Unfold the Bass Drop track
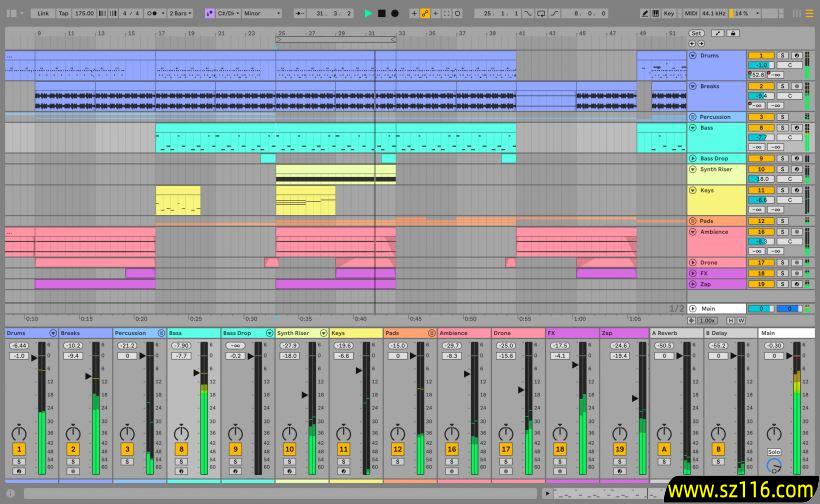 (692, 158)
